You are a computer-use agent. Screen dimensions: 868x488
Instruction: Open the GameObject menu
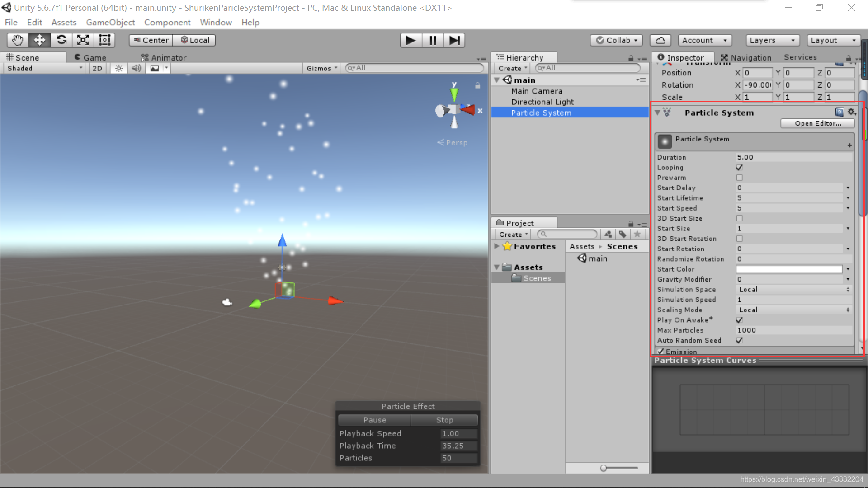(110, 22)
